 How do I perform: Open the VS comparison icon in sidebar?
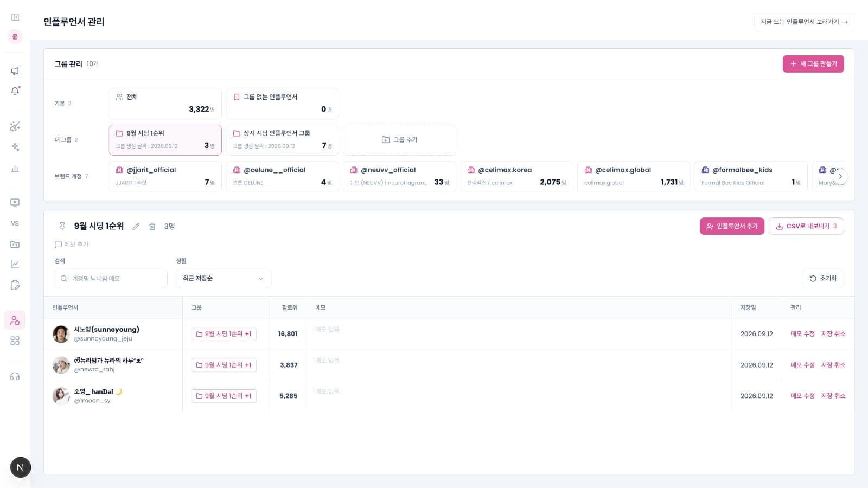[15, 223]
